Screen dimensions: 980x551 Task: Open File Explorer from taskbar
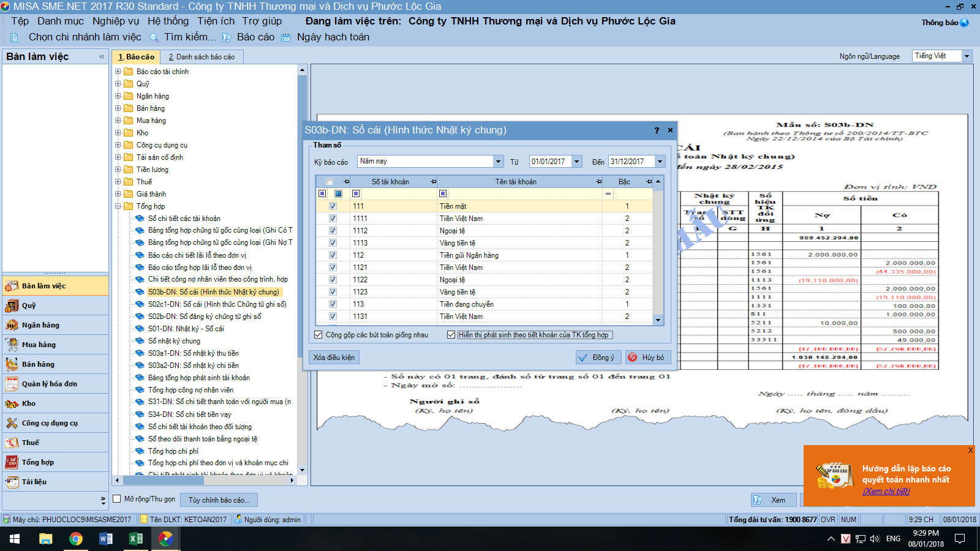(x=46, y=539)
